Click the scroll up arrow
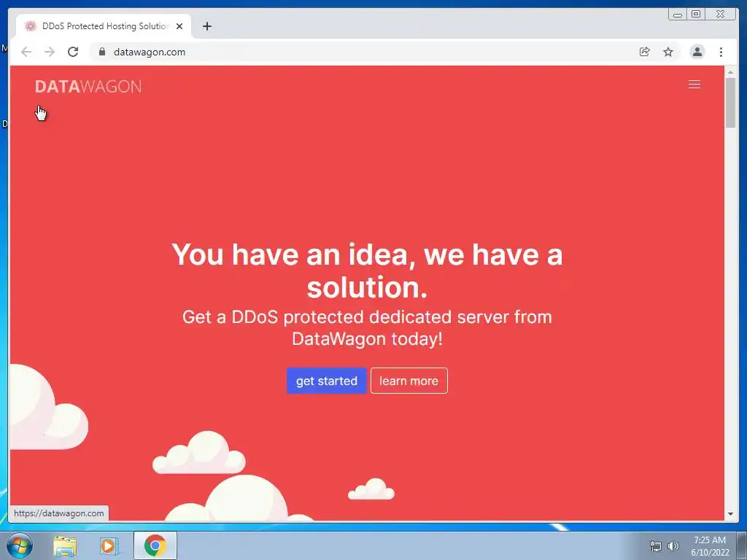The image size is (747, 560). [x=730, y=72]
